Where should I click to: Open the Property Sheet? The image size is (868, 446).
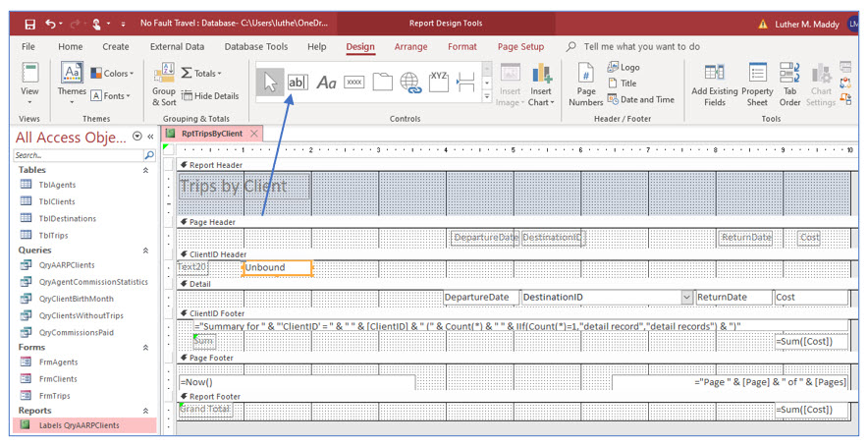pos(757,84)
